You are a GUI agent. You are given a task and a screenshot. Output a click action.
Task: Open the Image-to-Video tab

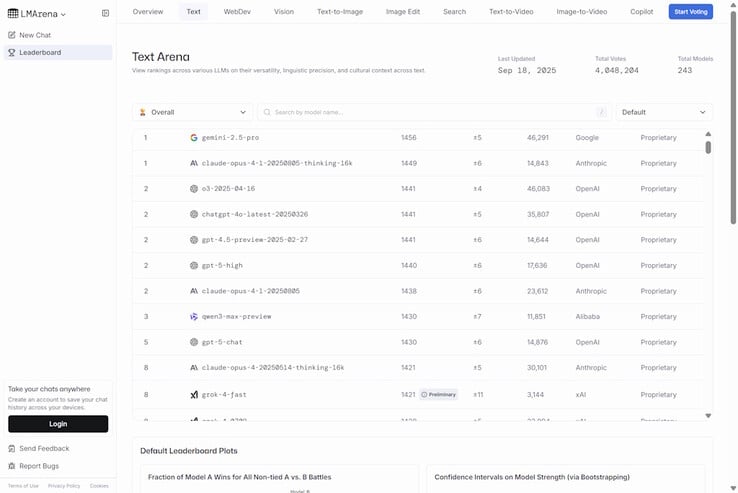tap(582, 11)
